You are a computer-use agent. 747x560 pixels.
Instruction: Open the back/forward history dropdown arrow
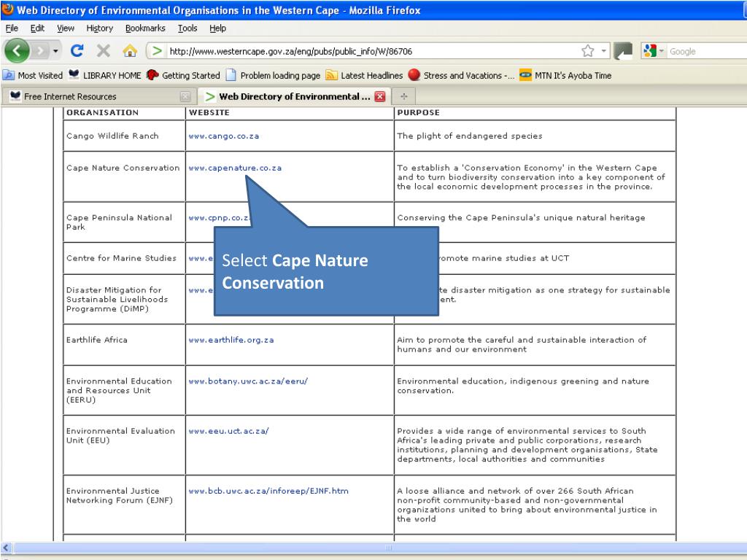click(55, 50)
